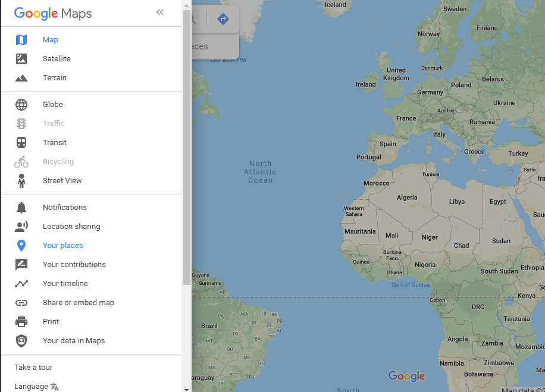This screenshot has width=545, height=392.
Task: Activate Street View layer
Action: tap(62, 181)
